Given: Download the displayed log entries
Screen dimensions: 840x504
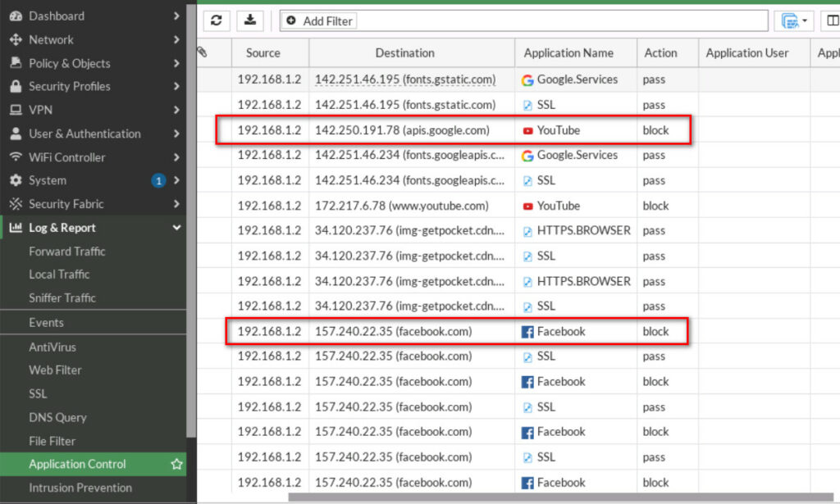Looking at the screenshot, I should tap(250, 20).
